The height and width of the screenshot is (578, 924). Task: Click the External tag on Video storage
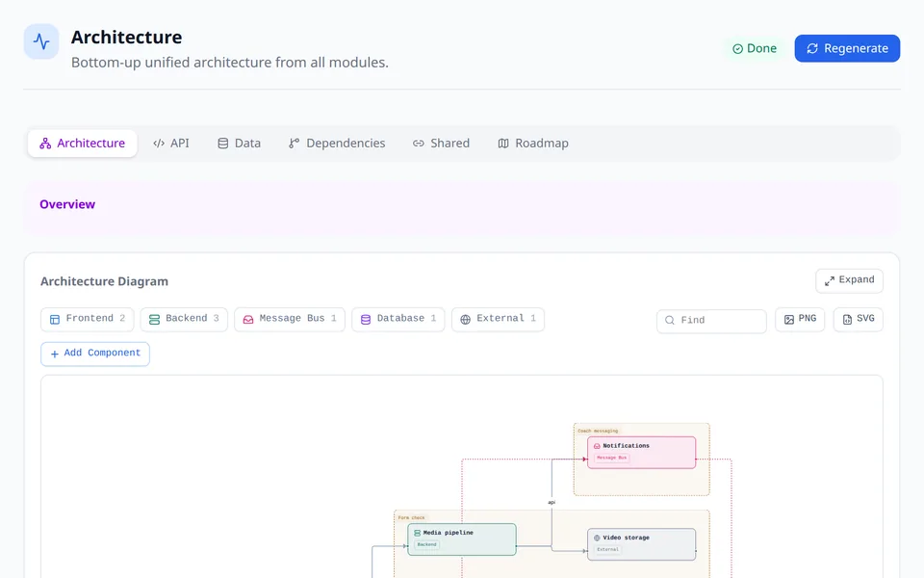pyautogui.click(x=607, y=549)
